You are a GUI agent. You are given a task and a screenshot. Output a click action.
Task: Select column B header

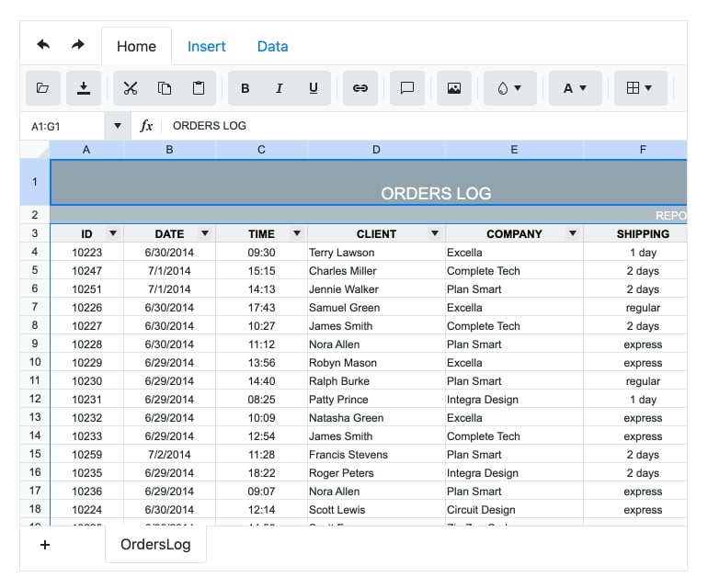tap(169, 150)
